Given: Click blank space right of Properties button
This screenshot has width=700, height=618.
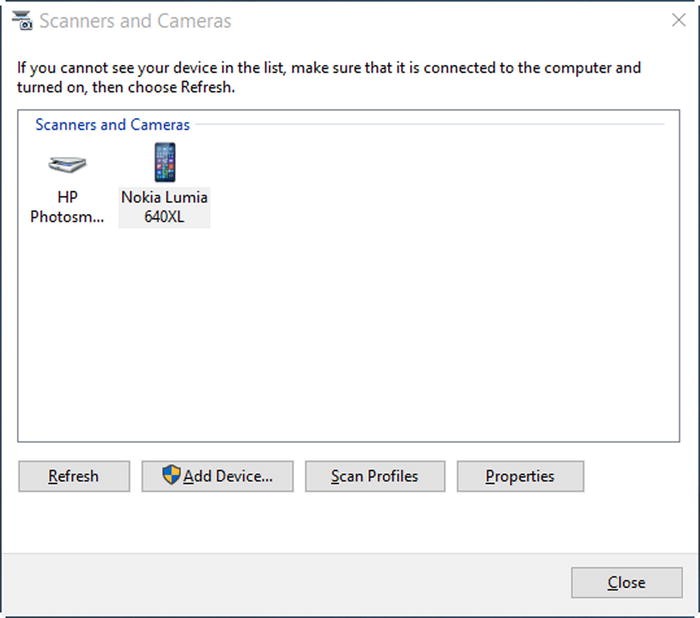Looking at the screenshot, I should click(634, 476).
